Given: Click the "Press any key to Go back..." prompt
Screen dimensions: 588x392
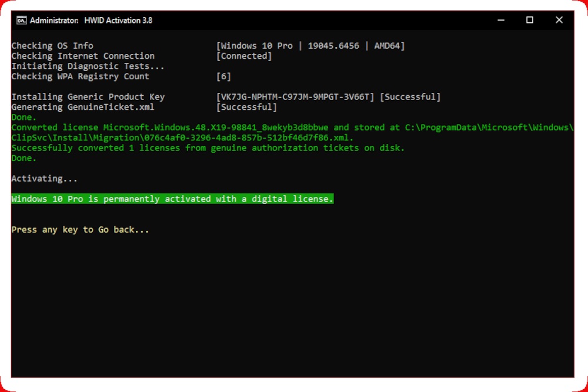Looking at the screenshot, I should pos(80,230).
